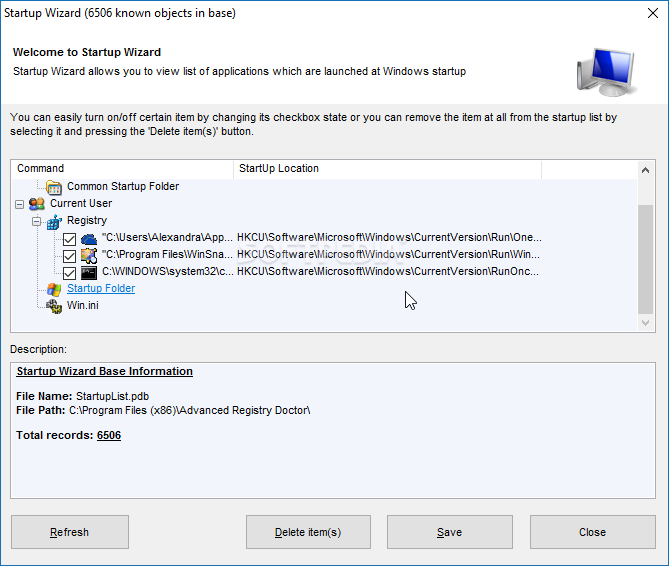Uncheck the C:\Program Files\WinSna... startup entry

[x=69, y=256]
